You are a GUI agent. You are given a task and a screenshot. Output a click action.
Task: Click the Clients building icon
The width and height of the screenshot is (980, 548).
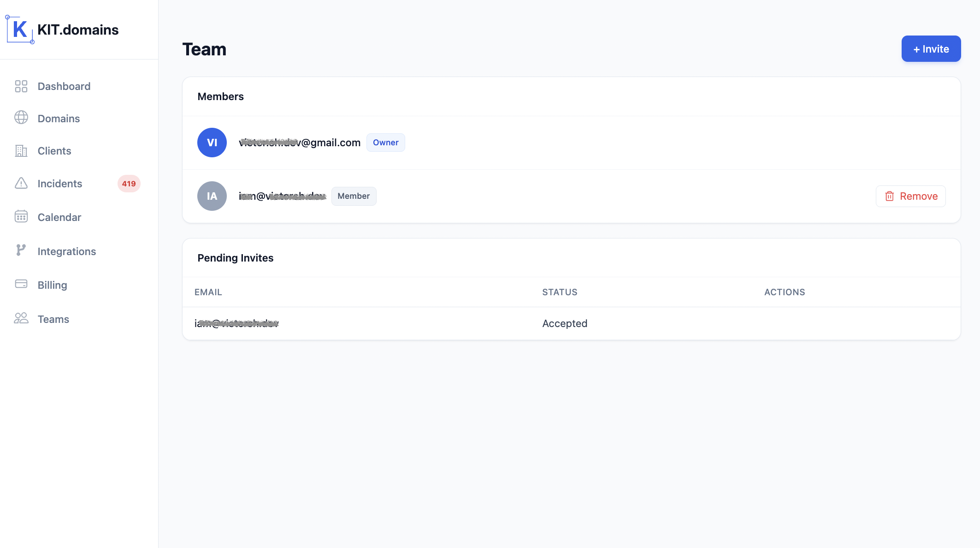(21, 151)
